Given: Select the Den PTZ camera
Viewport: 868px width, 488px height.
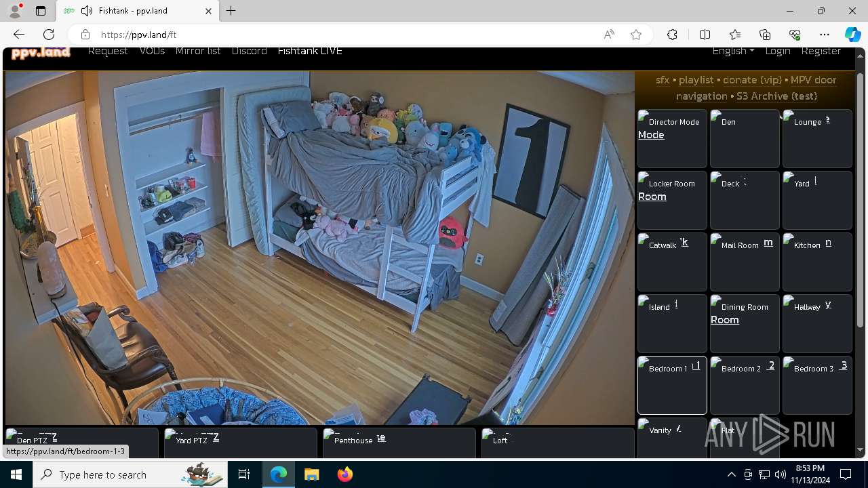Looking at the screenshot, I should click(81, 443).
